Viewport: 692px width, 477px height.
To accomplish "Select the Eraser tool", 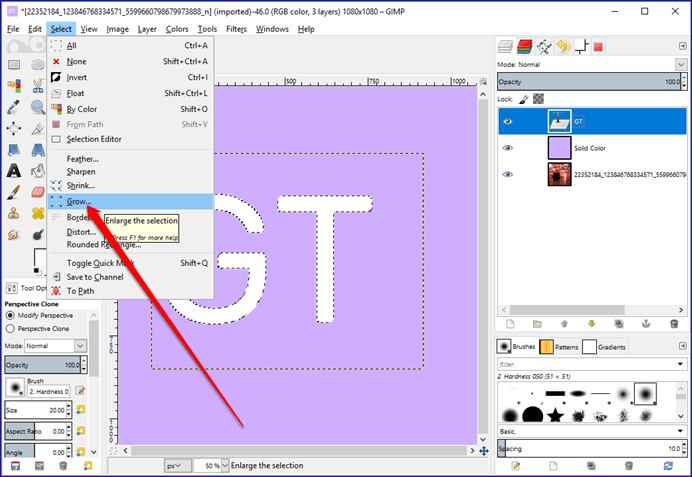I will pyautogui.click(x=38, y=192).
